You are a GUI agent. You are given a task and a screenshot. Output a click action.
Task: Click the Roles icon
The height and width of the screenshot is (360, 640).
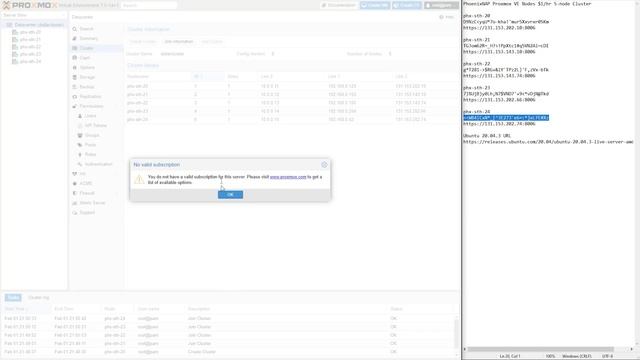coord(80,155)
